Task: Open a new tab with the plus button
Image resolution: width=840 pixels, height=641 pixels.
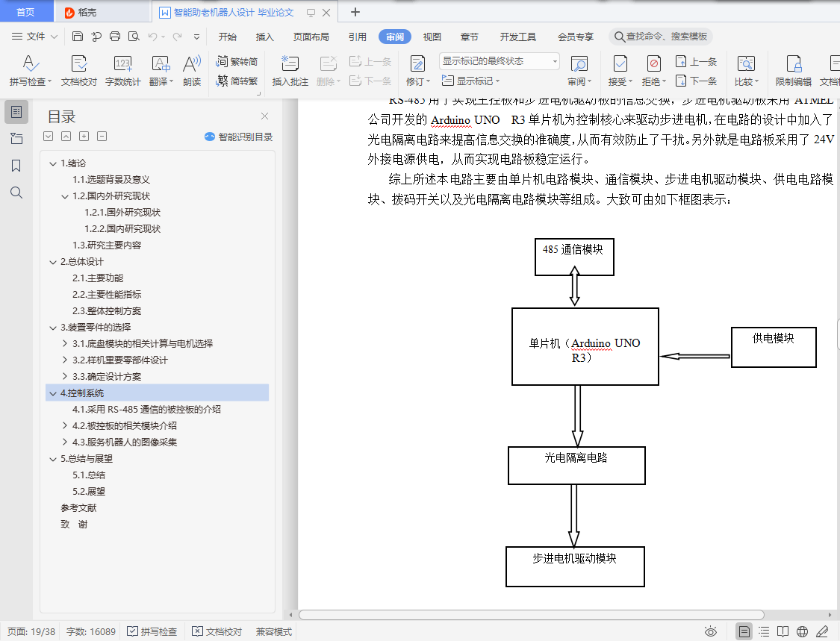Action: pyautogui.click(x=355, y=12)
